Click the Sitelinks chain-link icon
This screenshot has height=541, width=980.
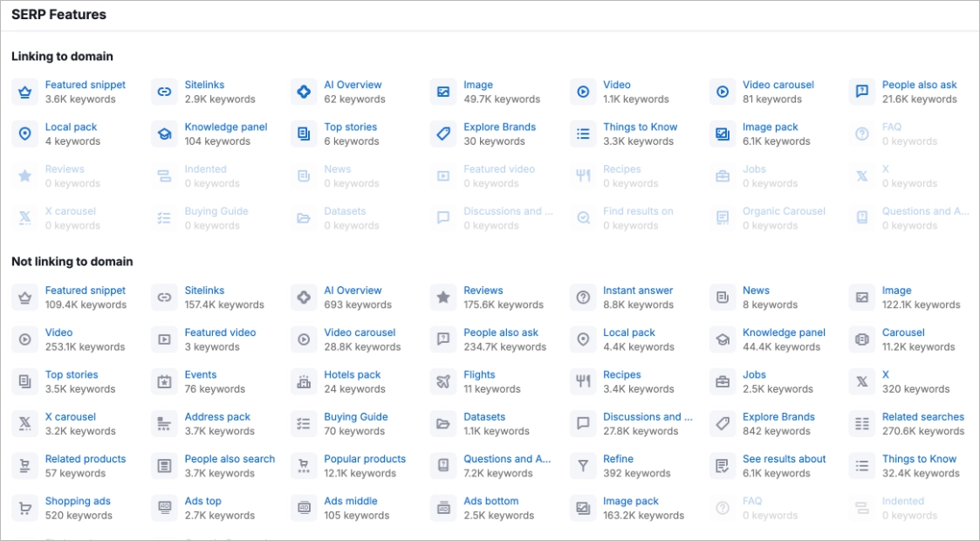163,91
